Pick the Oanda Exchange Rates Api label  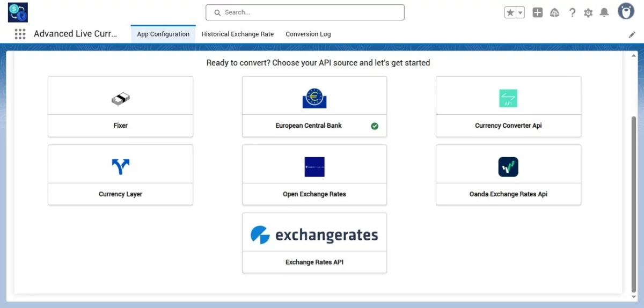click(508, 194)
